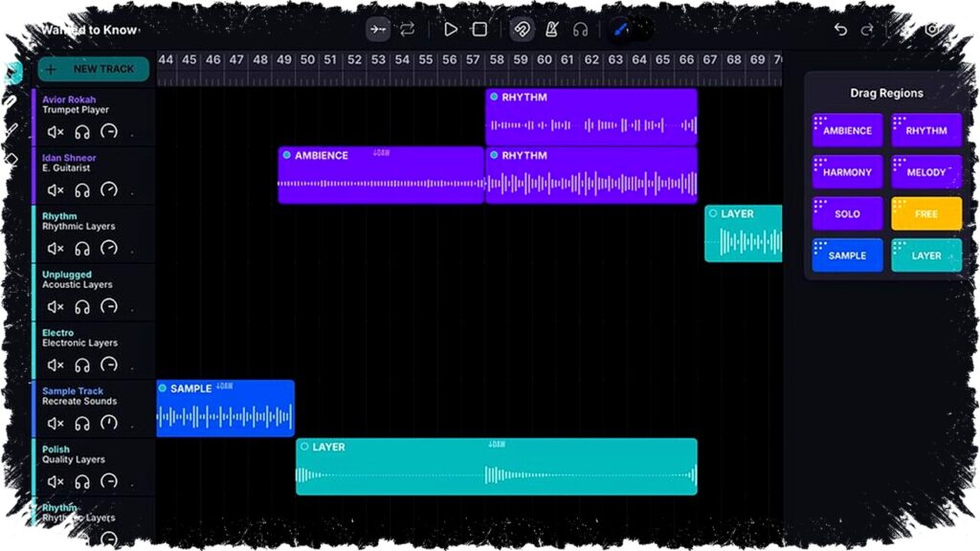Viewport: 980px width, 551px height.
Task: Click the headphones monitor icon in top toolbar
Action: tap(581, 30)
